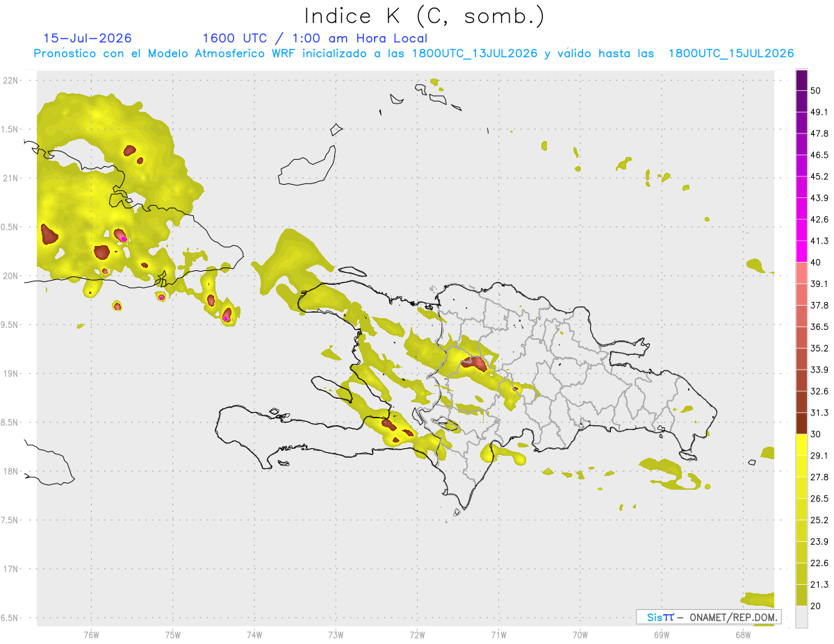
Task: Click the '68W' longitude label
Action: click(x=743, y=635)
